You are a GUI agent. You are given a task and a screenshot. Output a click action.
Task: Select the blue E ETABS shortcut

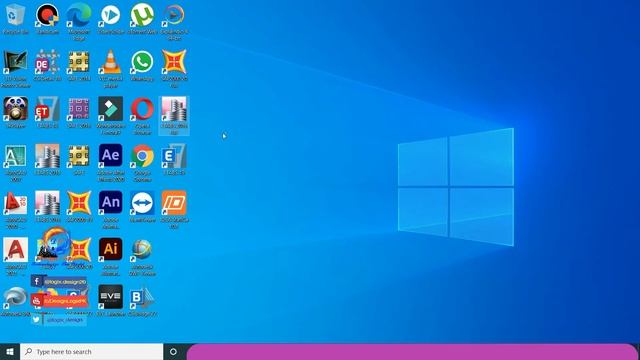tap(174, 156)
